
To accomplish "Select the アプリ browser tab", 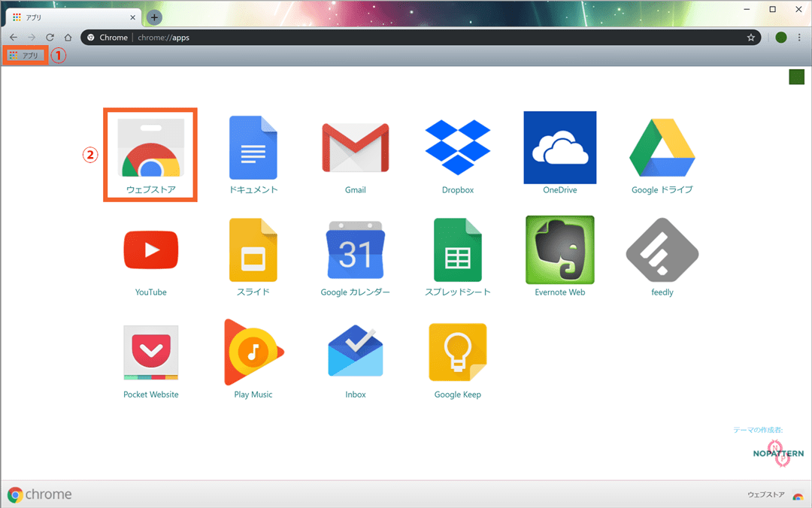I will coord(74,17).
